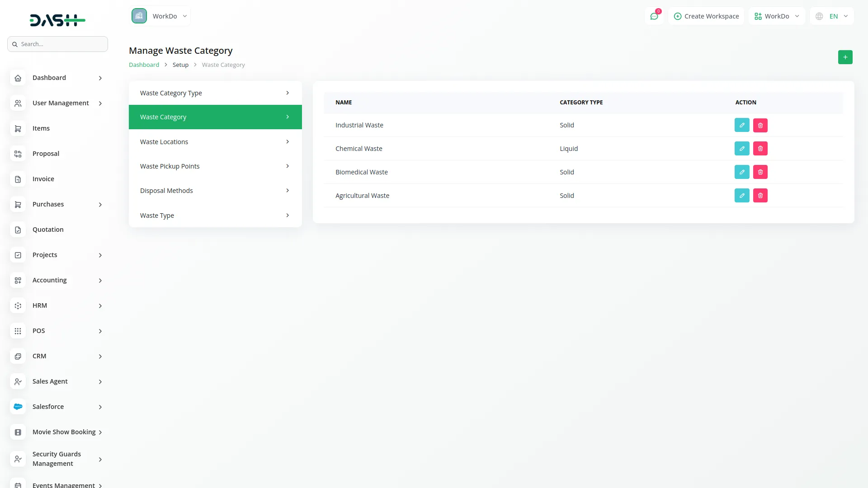Open Quotation in the sidebar
The height and width of the screenshot is (488, 868).
coord(48,230)
